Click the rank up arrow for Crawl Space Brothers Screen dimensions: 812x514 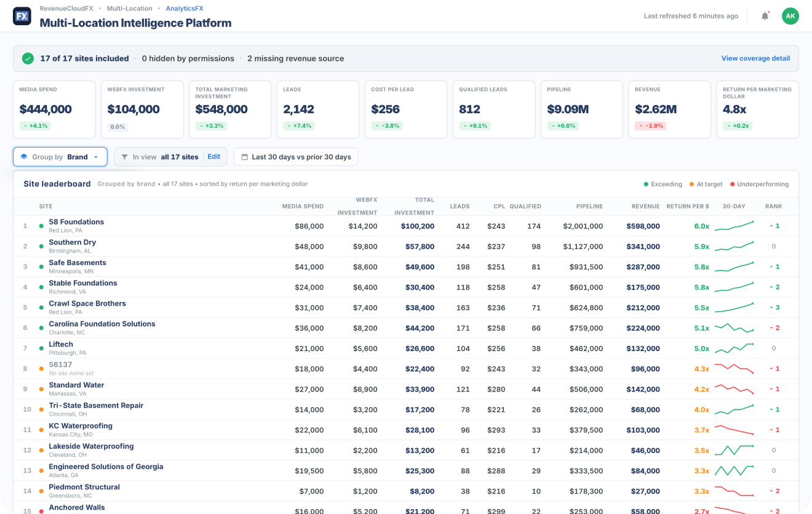click(771, 307)
